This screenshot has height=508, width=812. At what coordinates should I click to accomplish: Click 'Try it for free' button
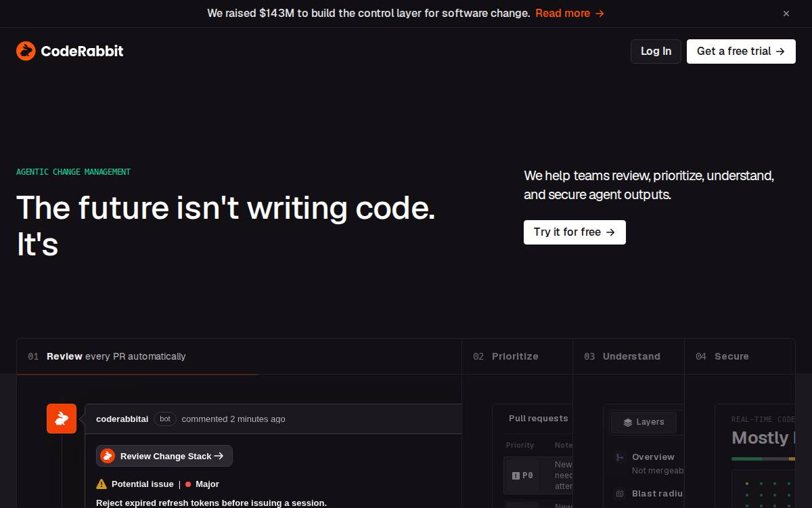click(574, 232)
